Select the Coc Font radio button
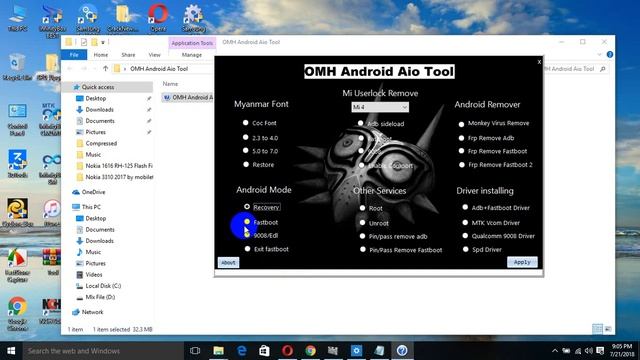This screenshot has width=640, height=360. (x=245, y=122)
